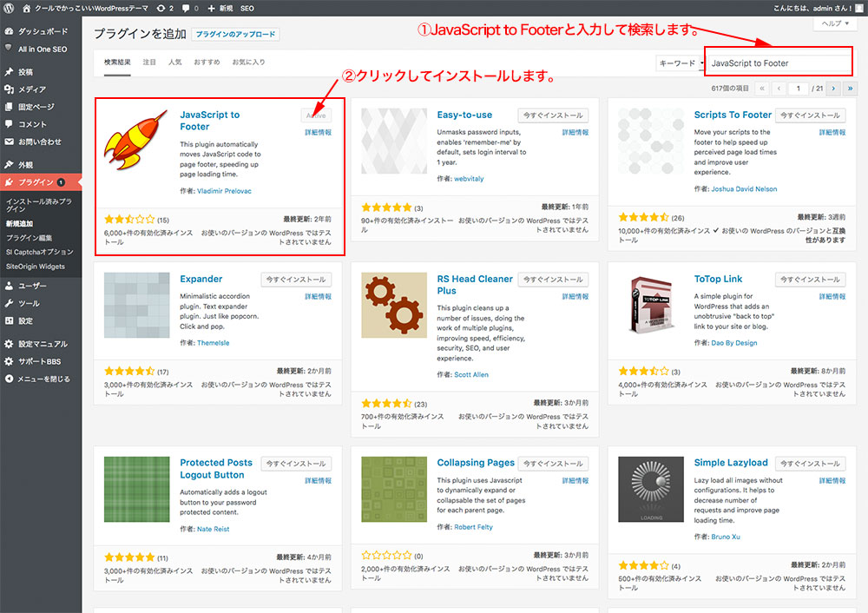Switch to 人気 popular tab

pos(175,62)
